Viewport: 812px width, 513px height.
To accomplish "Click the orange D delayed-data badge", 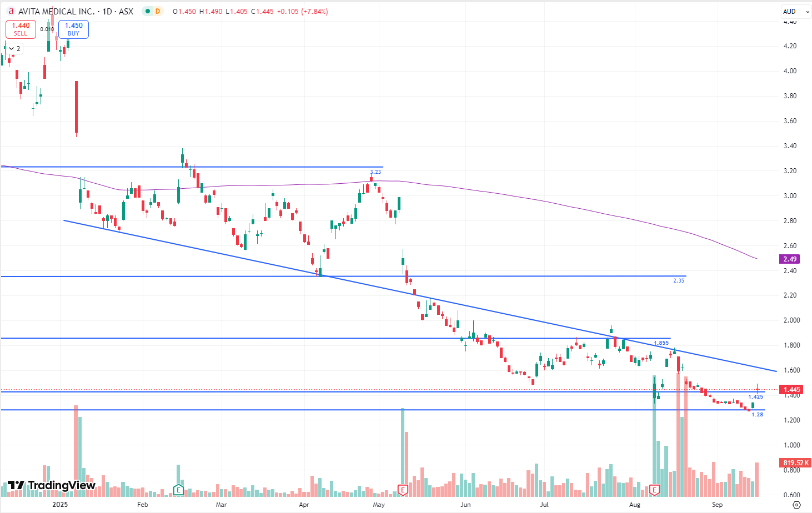I will (158, 11).
